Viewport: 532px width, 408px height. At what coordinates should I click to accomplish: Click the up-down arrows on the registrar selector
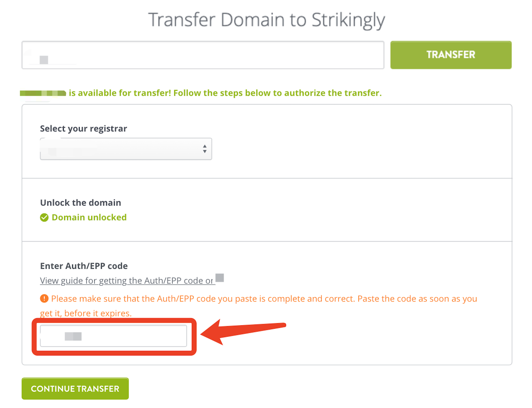tap(204, 148)
